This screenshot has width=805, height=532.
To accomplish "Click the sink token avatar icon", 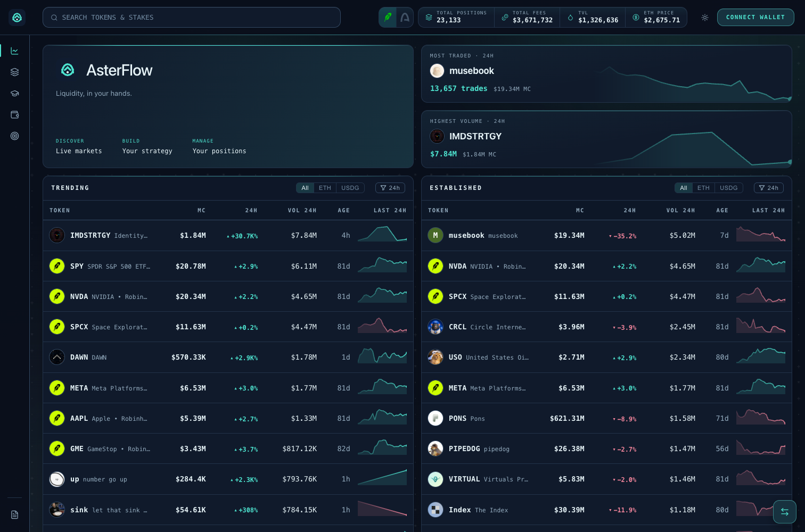I will coord(57,510).
